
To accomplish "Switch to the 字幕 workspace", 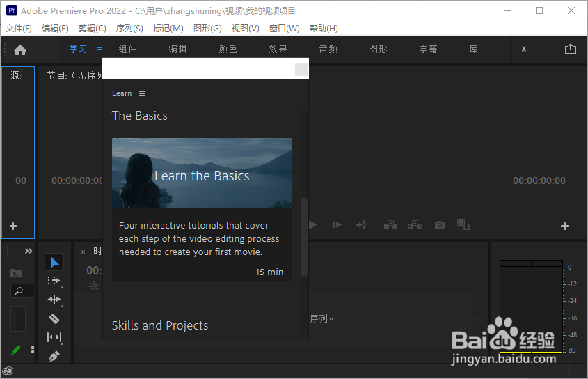I will [428, 49].
